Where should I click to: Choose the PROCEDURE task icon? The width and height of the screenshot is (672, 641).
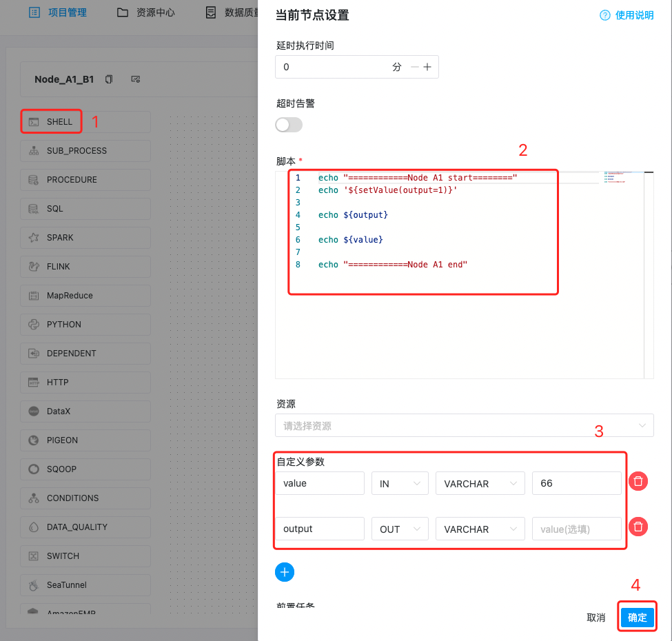click(x=34, y=180)
